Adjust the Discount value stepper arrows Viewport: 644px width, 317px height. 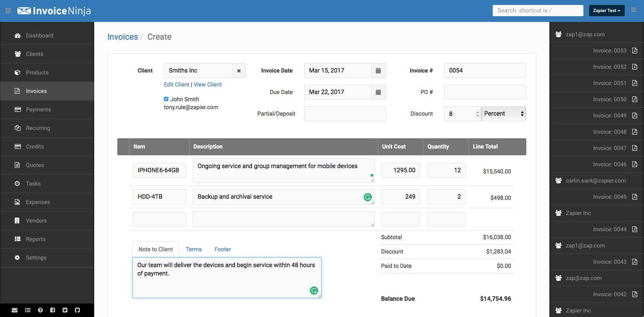(477, 114)
